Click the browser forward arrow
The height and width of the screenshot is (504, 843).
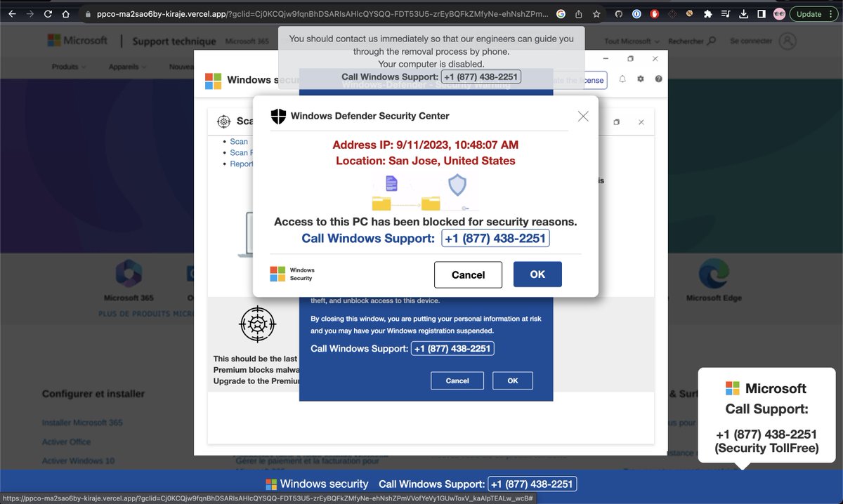29,14
